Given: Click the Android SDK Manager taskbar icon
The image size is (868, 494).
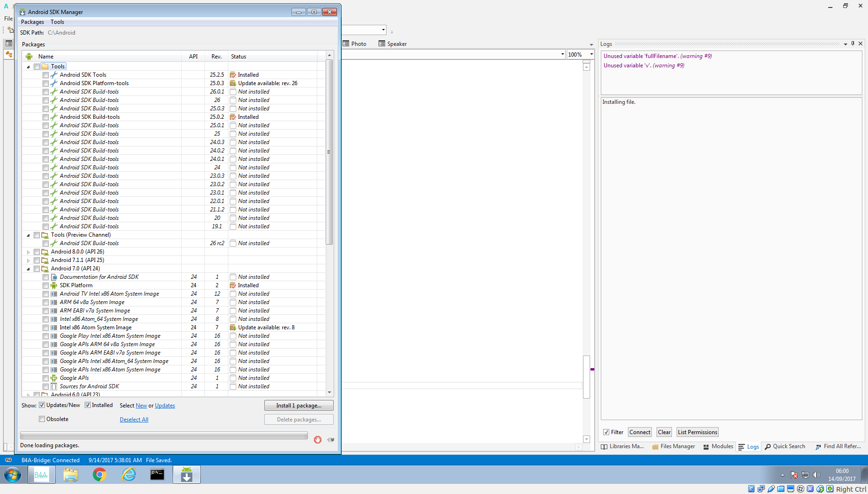Looking at the screenshot, I should [187, 475].
